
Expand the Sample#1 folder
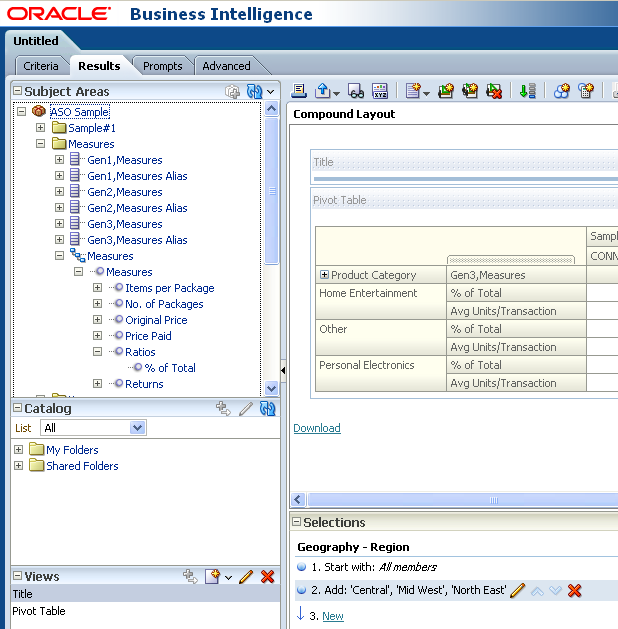tap(41, 128)
